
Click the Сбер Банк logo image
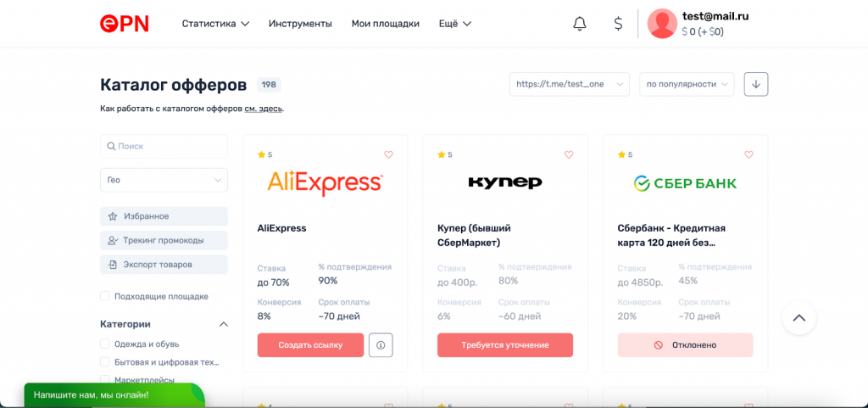685,183
